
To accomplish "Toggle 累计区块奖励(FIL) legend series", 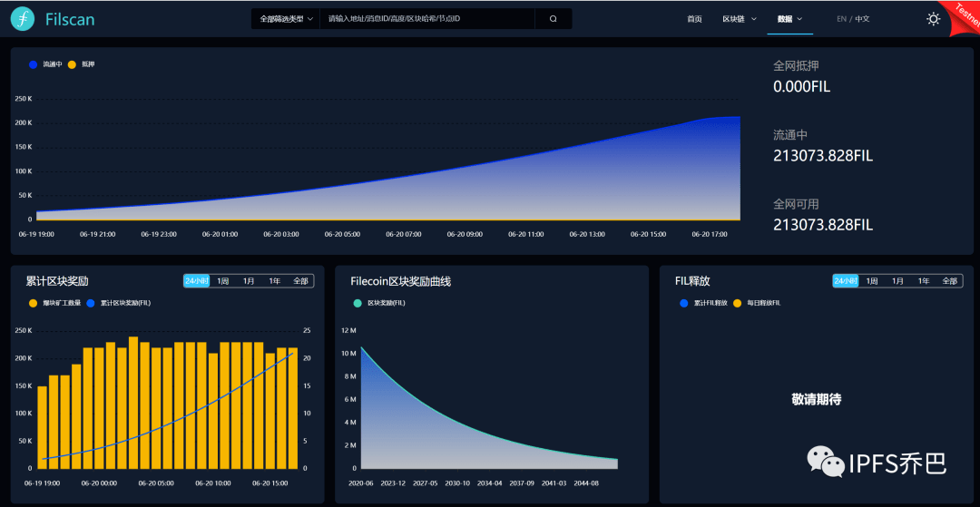I will 119,303.
